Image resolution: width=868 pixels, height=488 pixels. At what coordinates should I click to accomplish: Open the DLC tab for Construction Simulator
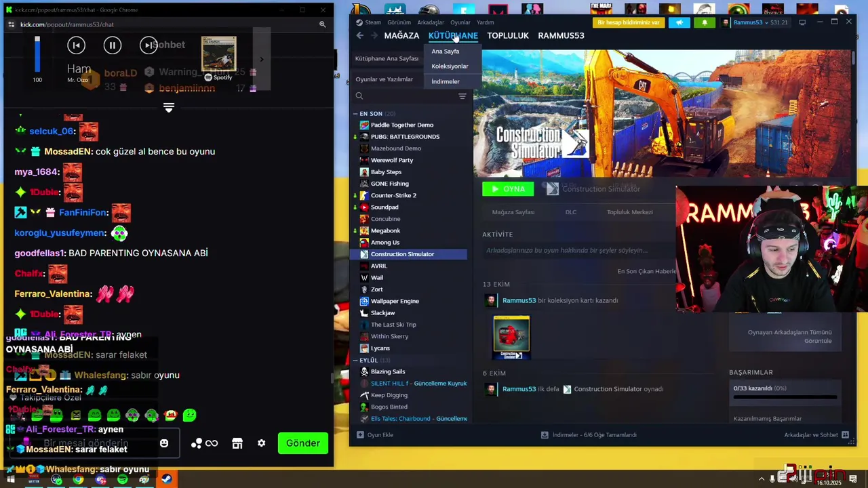571,212
